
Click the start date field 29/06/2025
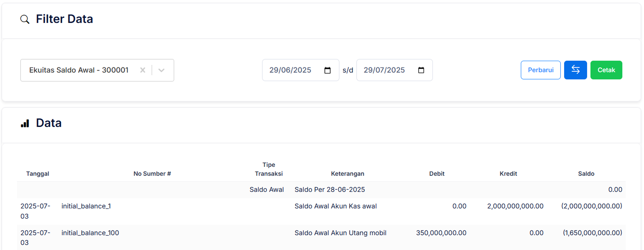[291, 70]
